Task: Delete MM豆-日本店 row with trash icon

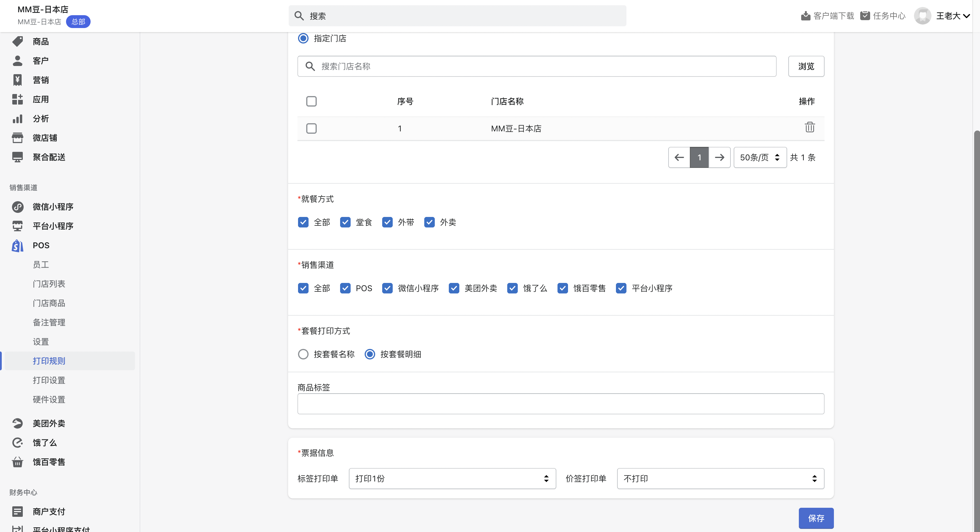Action: [810, 127]
